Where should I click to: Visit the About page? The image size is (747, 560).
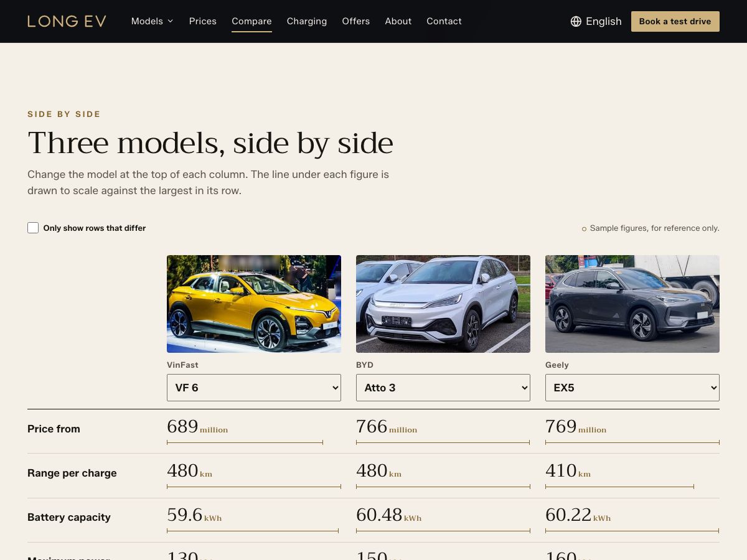click(x=398, y=21)
